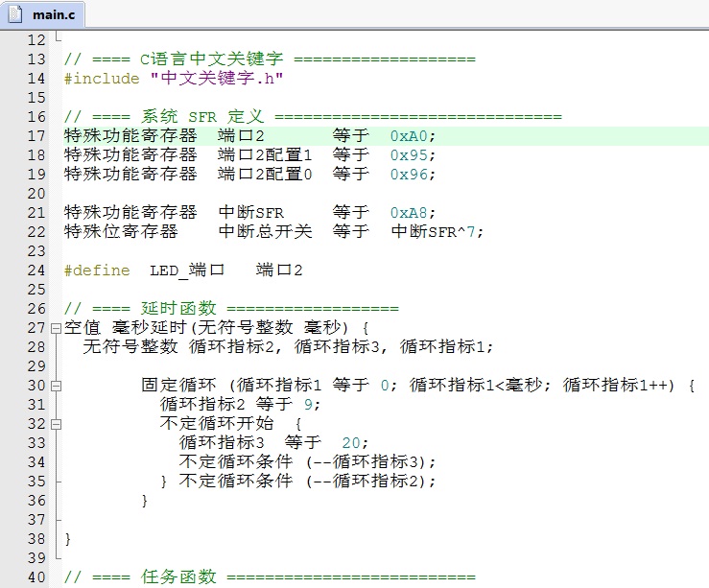Click the LED_端口 macro name

[187, 270]
